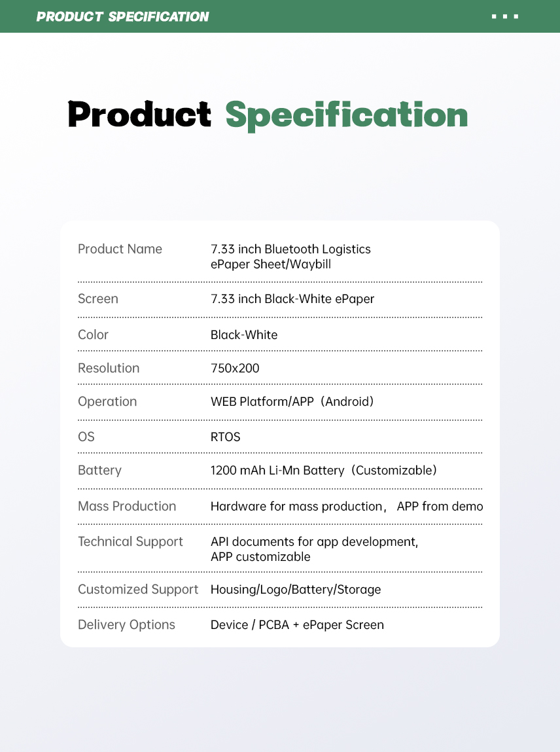The image size is (560, 752).
Task: Click the three-dot menu in the green header
Action: coord(505,16)
